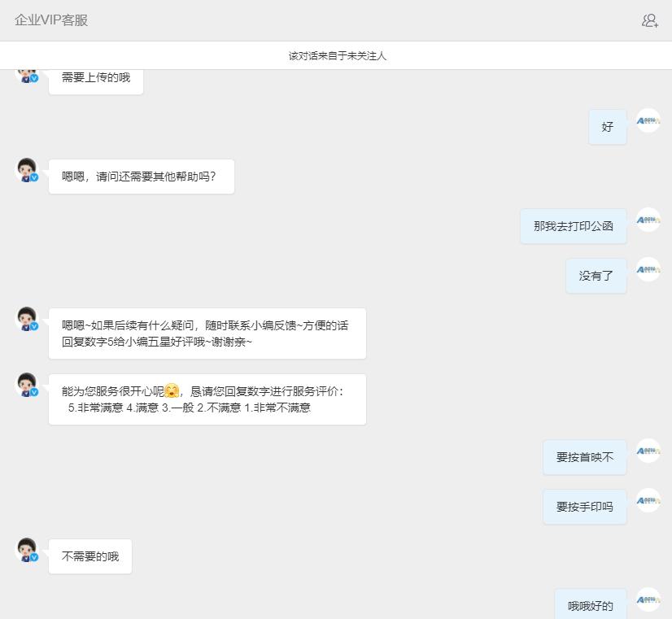This screenshot has width=672, height=619.
Task: Click your avatar next to 哦哦好的
Action: tap(648, 599)
